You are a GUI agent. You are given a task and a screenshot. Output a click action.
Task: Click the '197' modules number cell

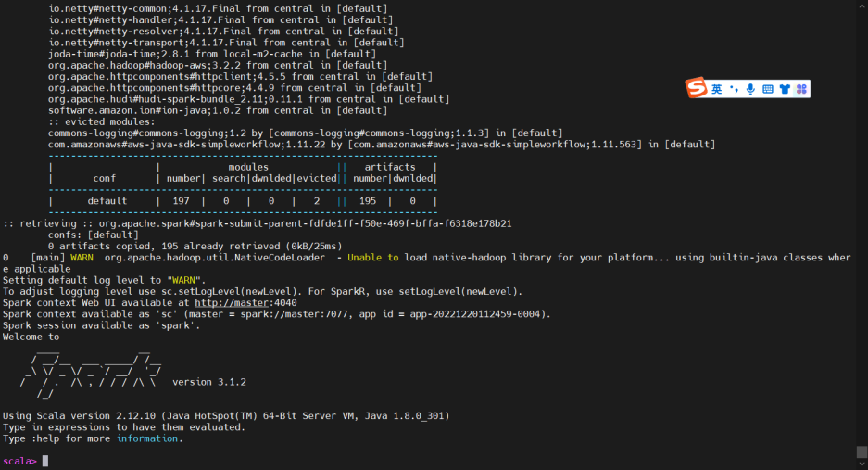181,201
